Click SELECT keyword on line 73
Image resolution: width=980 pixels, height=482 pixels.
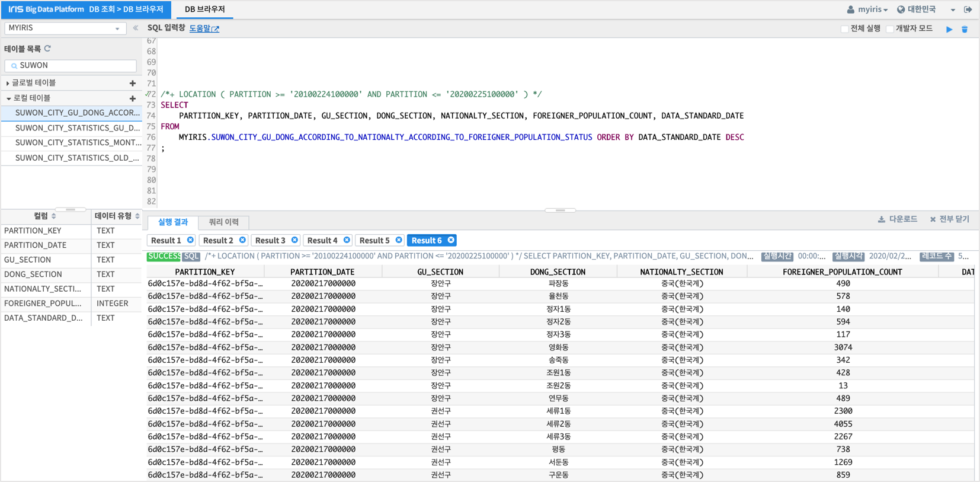pyautogui.click(x=174, y=105)
